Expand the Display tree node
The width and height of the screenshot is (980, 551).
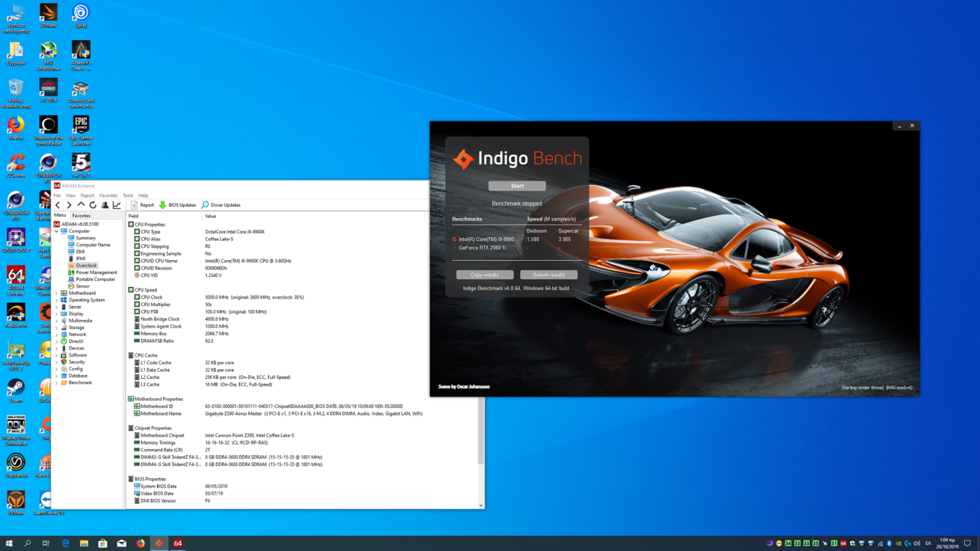coord(57,314)
